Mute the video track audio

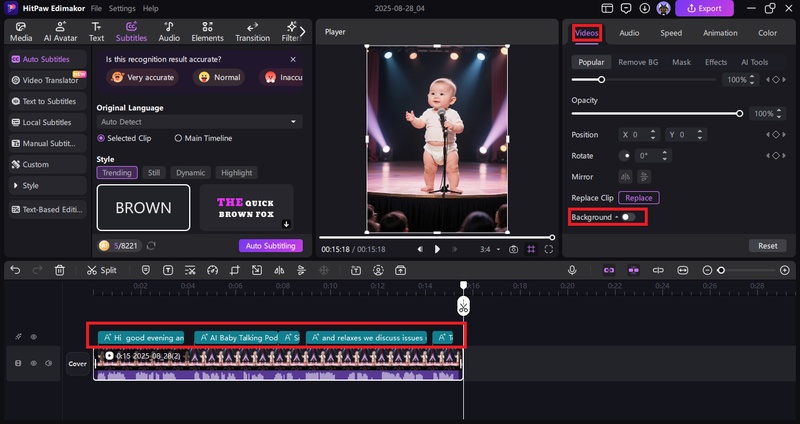(49, 363)
